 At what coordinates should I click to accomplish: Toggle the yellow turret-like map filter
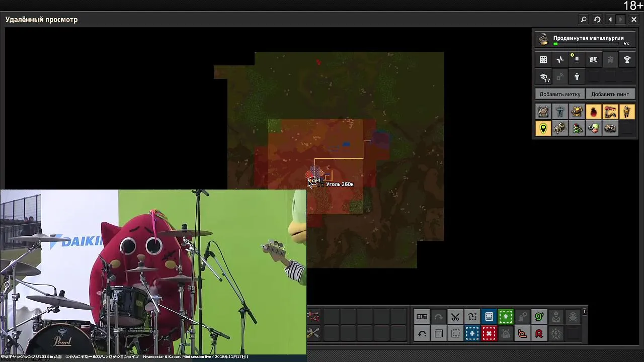(577, 112)
